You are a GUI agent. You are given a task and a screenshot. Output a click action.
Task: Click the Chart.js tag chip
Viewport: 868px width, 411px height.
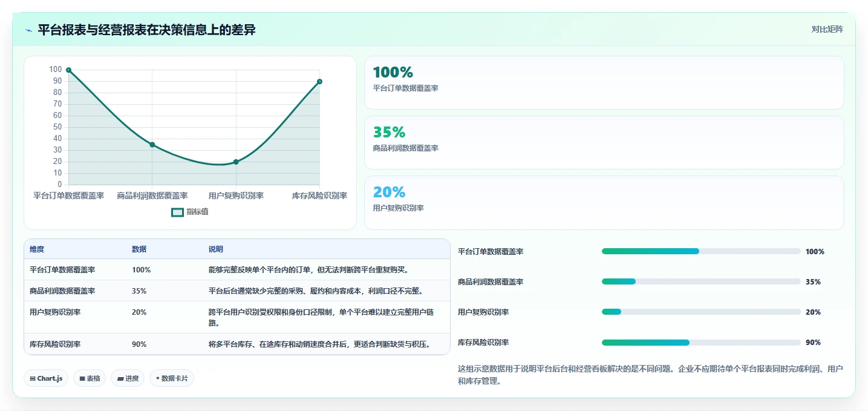point(46,378)
